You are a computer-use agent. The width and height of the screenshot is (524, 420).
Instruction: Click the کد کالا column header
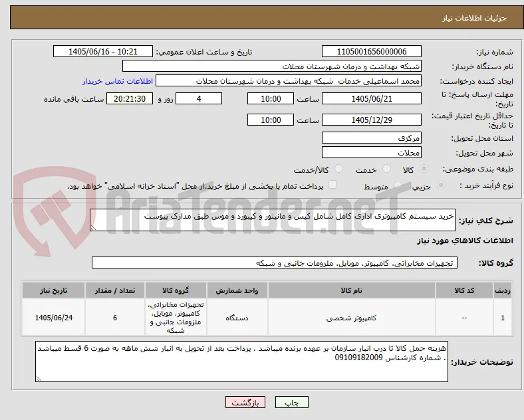click(x=464, y=290)
